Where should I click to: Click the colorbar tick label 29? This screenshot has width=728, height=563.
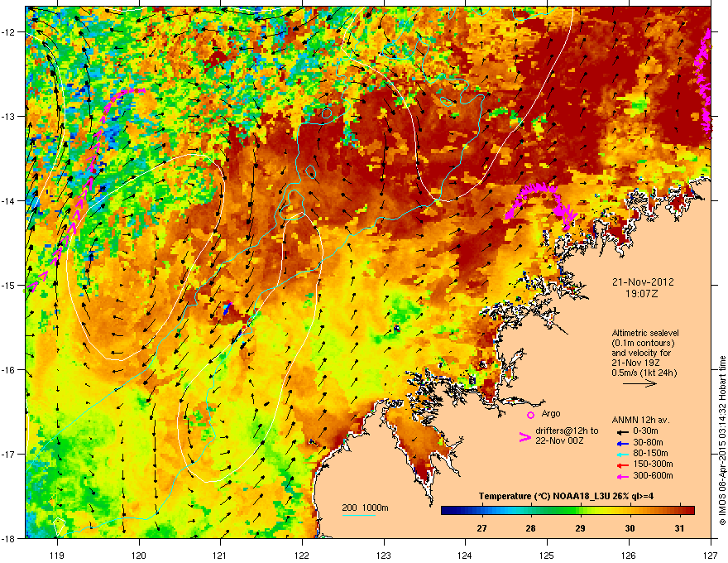click(581, 528)
